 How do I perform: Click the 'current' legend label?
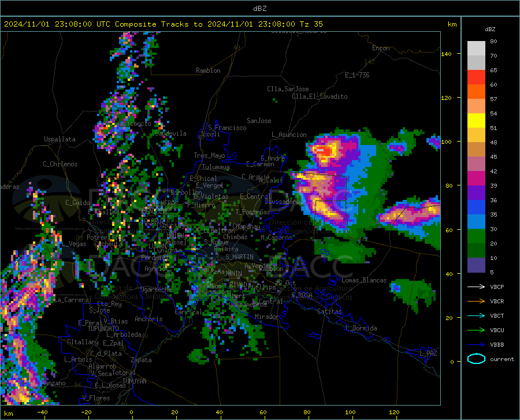[502, 359]
